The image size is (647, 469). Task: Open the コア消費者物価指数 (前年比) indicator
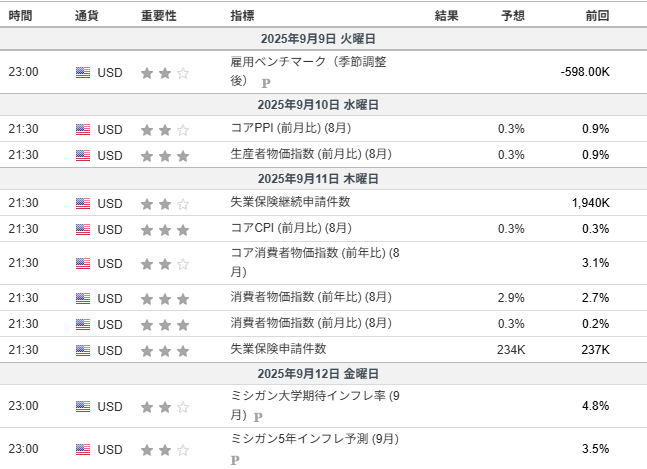[x=315, y=262]
